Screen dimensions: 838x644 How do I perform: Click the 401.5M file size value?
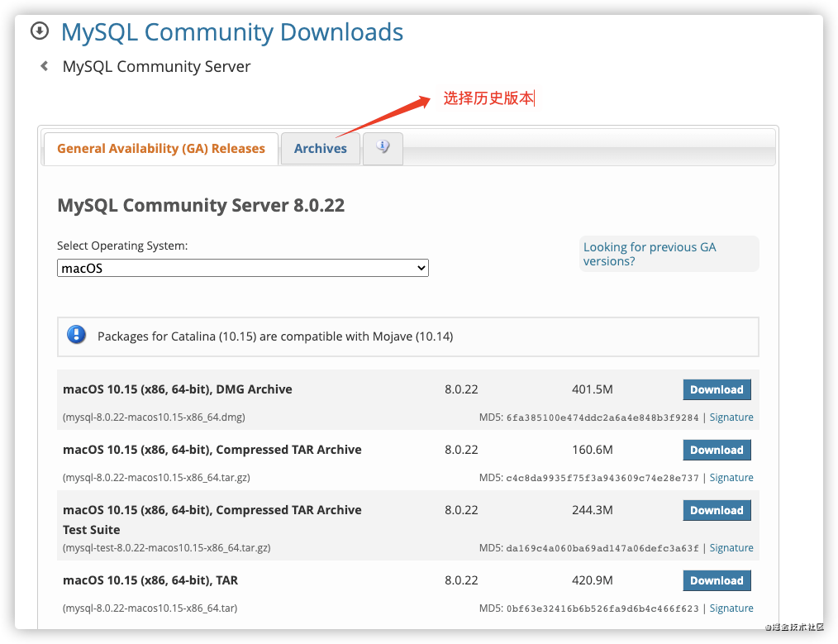593,389
